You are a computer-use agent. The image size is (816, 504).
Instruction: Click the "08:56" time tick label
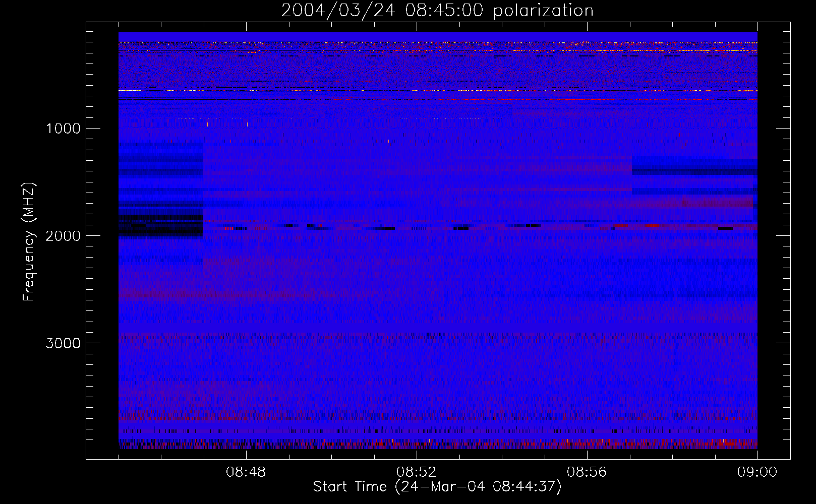(x=587, y=472)
